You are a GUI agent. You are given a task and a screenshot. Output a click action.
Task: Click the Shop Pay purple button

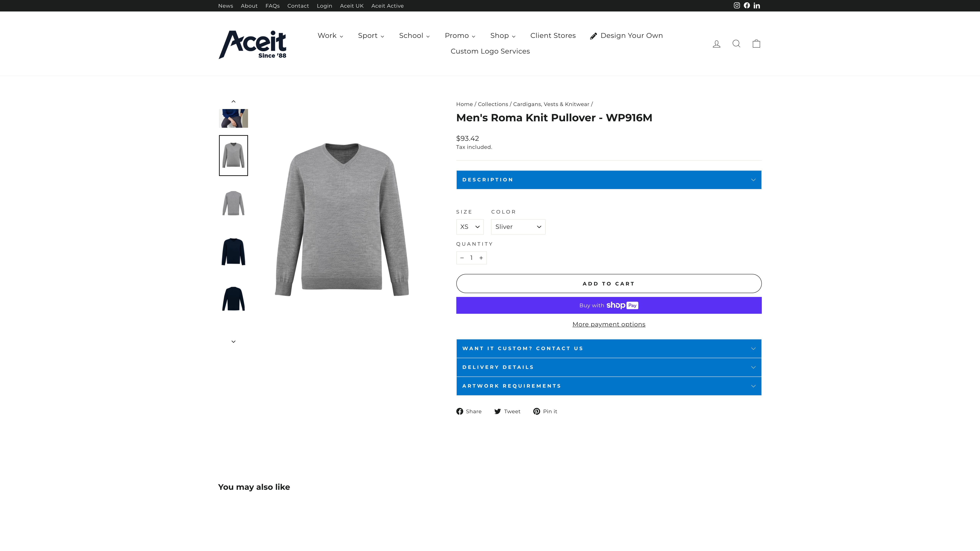tap(609, 305)
